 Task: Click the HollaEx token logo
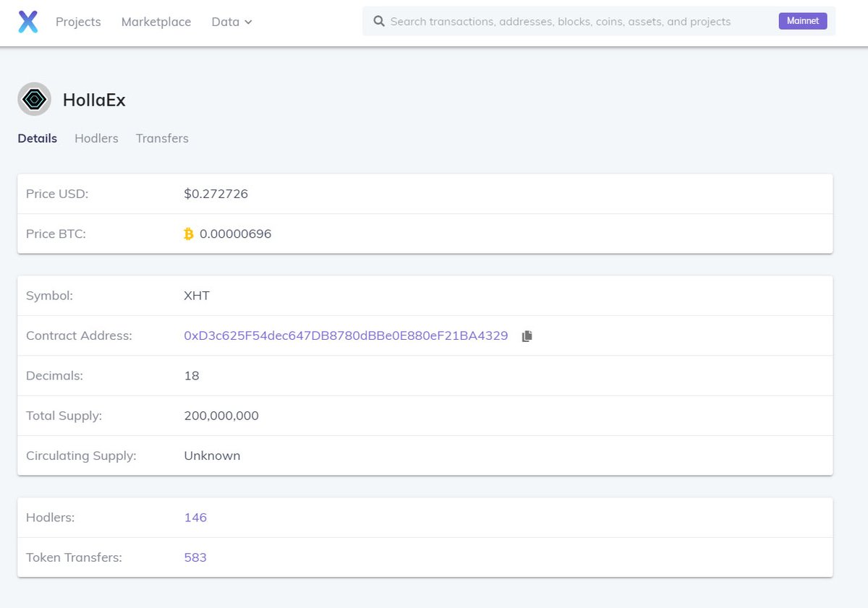(x=35, y=100)
